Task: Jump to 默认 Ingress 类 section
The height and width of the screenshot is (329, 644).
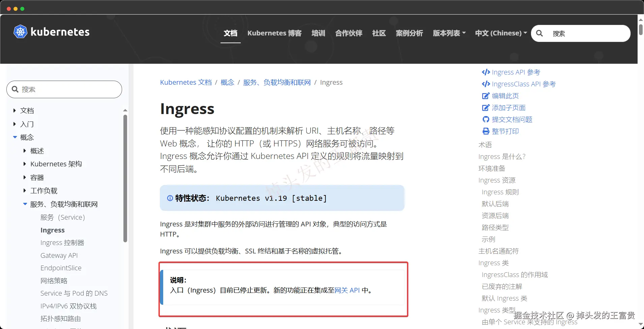Action: (505, 298)
